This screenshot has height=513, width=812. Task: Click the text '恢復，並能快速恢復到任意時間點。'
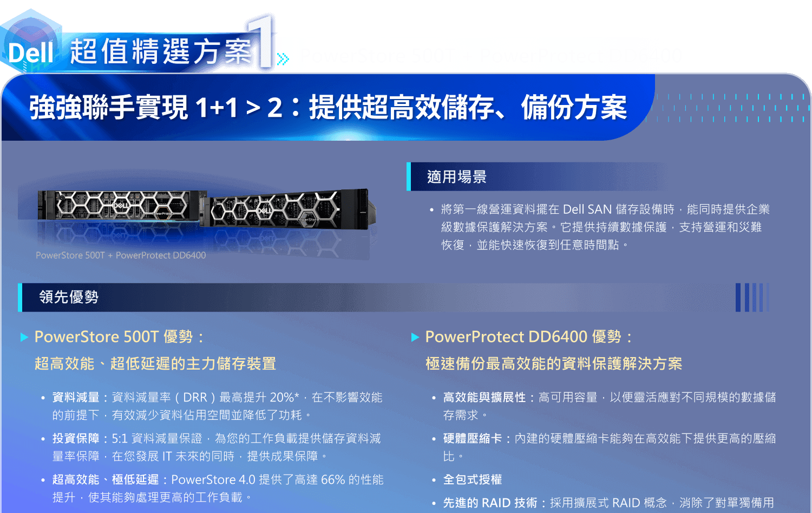(535, 245)
